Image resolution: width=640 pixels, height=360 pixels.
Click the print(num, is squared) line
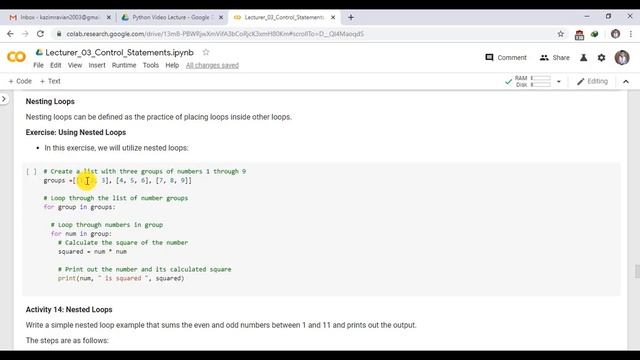[x=121, y=278]
